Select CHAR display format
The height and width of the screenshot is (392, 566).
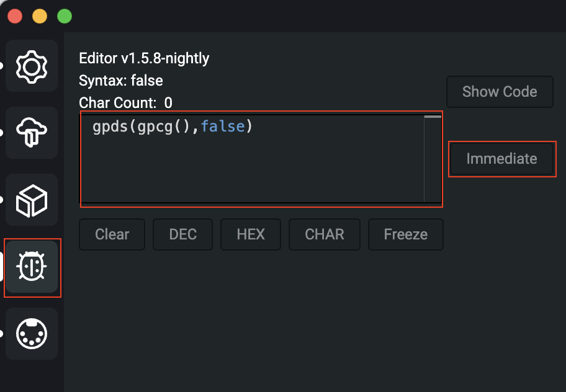click(x=324, y=234)
